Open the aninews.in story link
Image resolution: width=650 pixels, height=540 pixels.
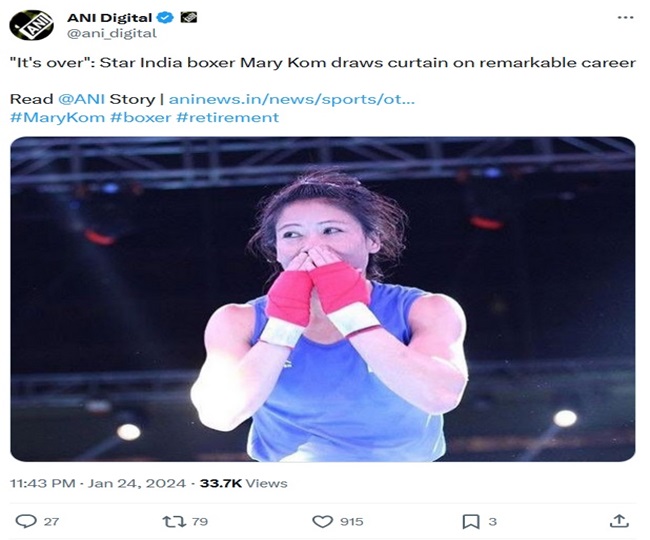(292, 99)
